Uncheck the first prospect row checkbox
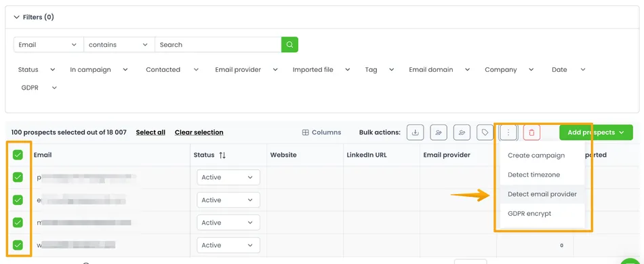This screenshot has height=264, width=644. point(18,177)
